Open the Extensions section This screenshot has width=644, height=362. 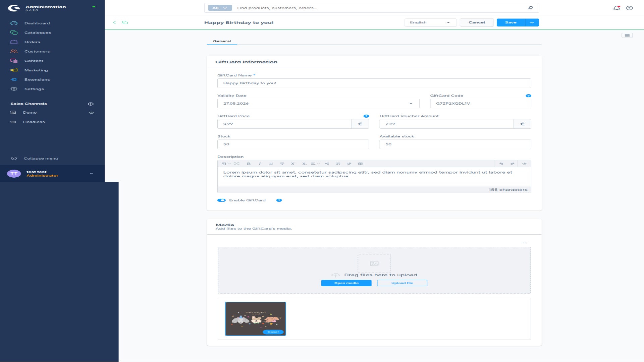(x=37, y=79)
